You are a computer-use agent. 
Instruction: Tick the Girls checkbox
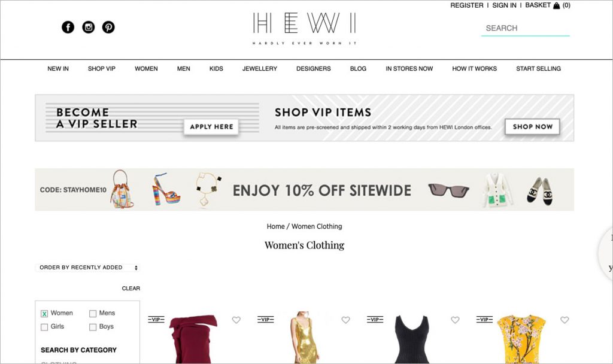coord(44,327)
